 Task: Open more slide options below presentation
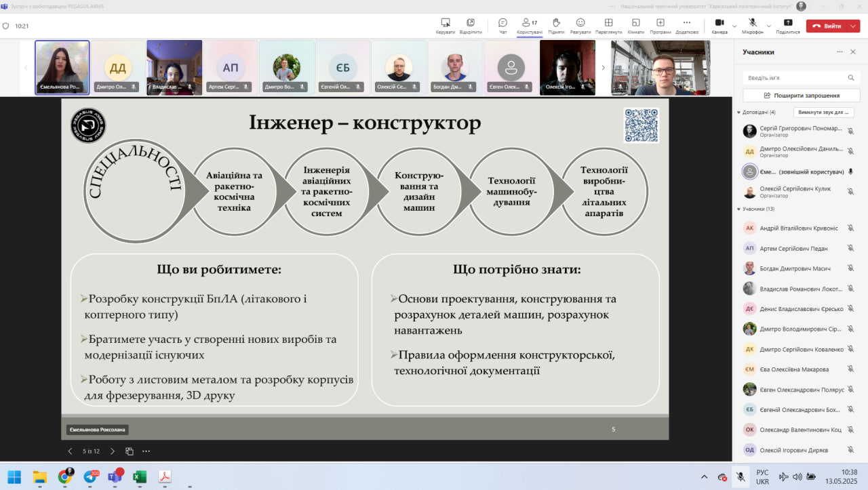click(x=146, y=451)
